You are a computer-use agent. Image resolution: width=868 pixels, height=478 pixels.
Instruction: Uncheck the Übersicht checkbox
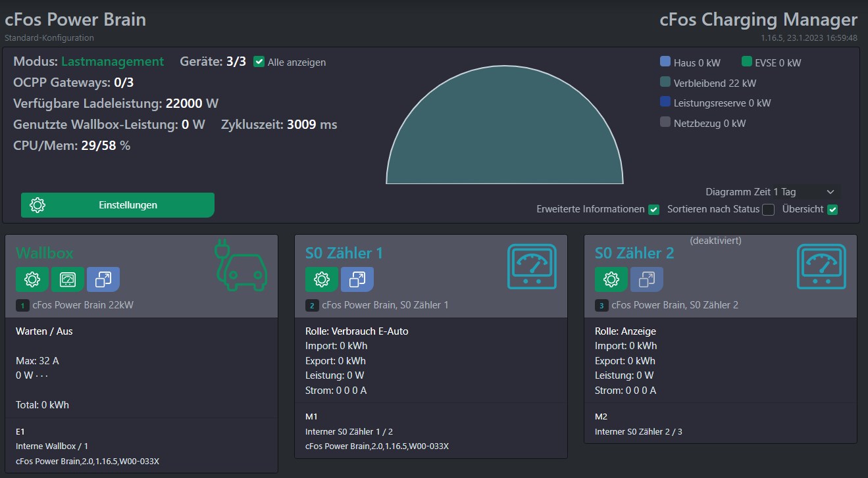pyautogui.click(x=832, y=210)
